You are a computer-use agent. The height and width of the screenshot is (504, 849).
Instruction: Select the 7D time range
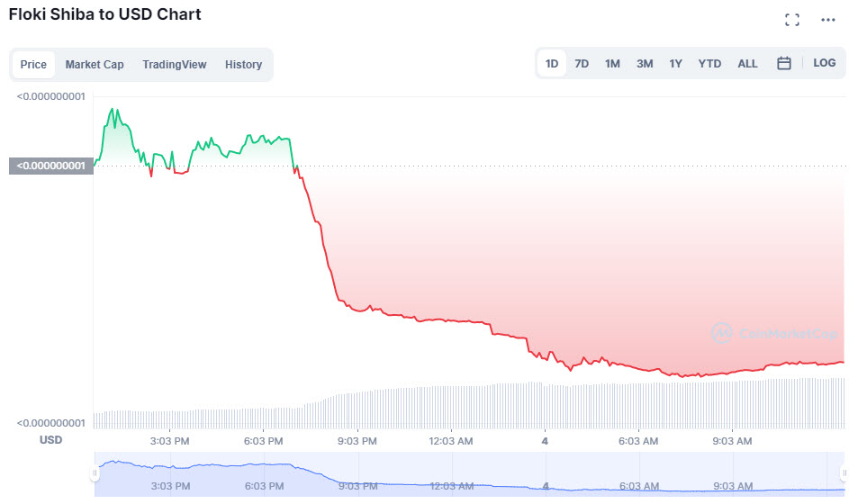coord(582,63)
